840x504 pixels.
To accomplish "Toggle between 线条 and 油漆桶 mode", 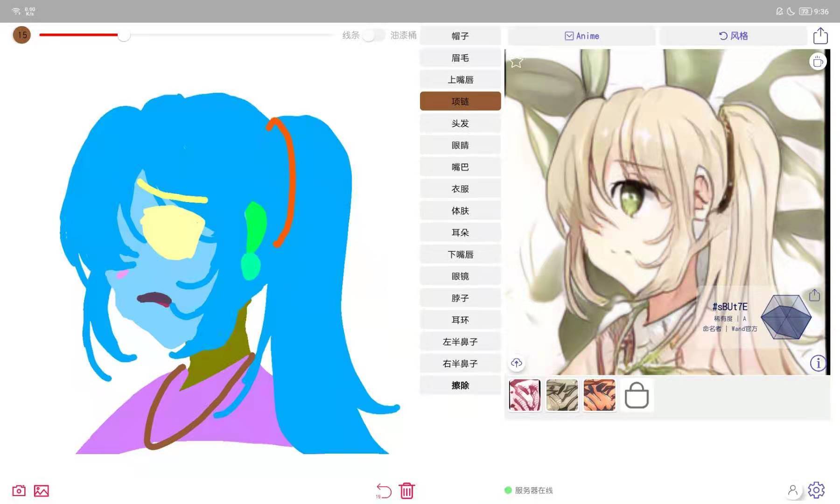I will point(373,35).
